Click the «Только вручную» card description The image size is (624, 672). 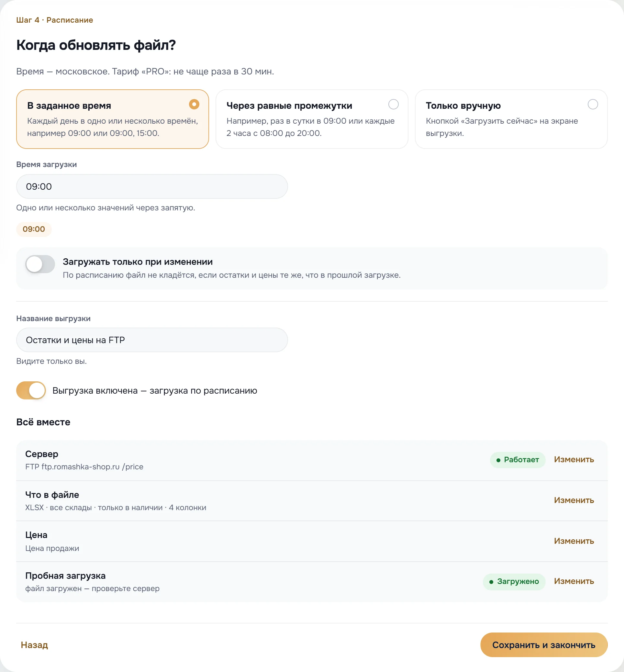tap(502, 127)
